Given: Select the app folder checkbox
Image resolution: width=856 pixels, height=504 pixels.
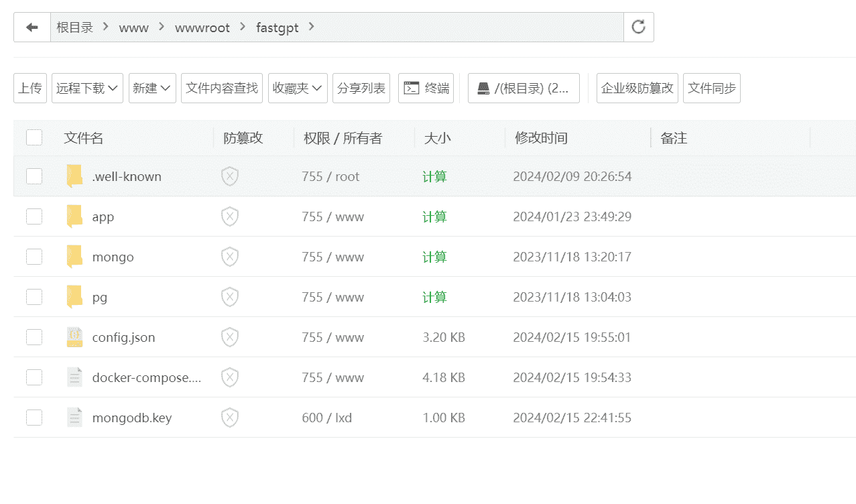Looking at the screenshot, I should click(34, 216).
